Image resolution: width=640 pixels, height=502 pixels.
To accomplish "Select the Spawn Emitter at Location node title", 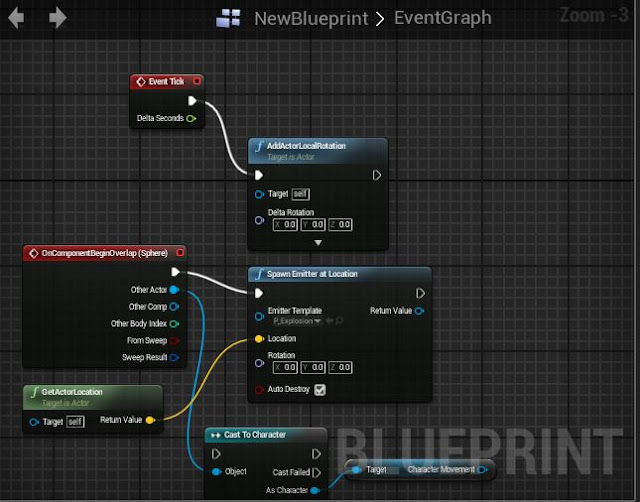I will coord(312,274).
